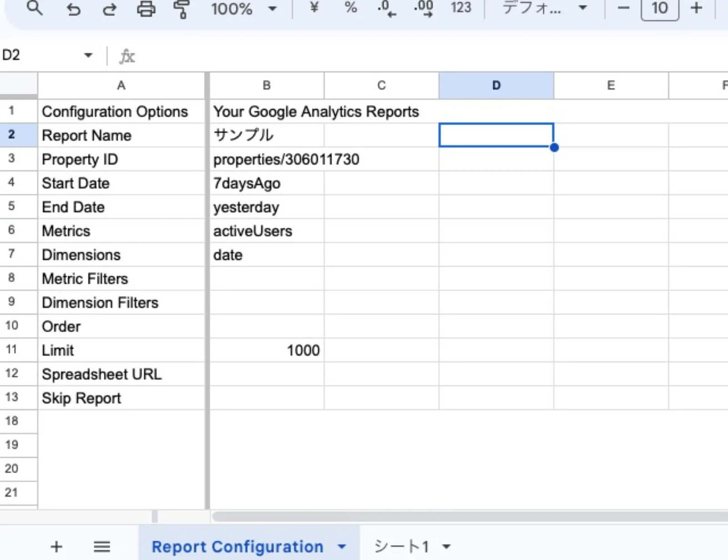Viewport: 728px width, 560px height.
Task: Switch to the Report Configuration tab
Action: (x=238, y=546)
